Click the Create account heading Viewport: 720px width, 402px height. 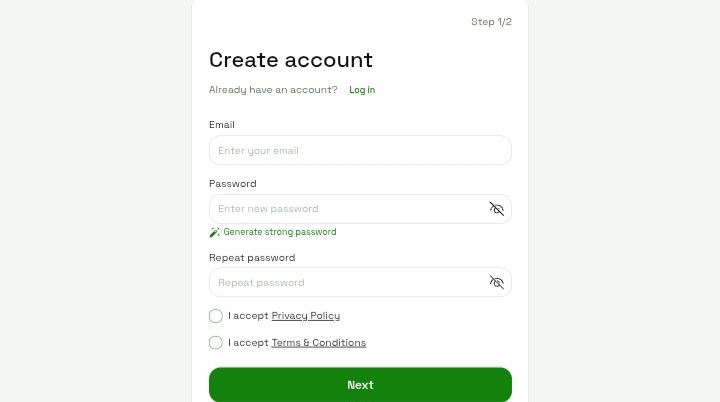(x=291, y=60)
